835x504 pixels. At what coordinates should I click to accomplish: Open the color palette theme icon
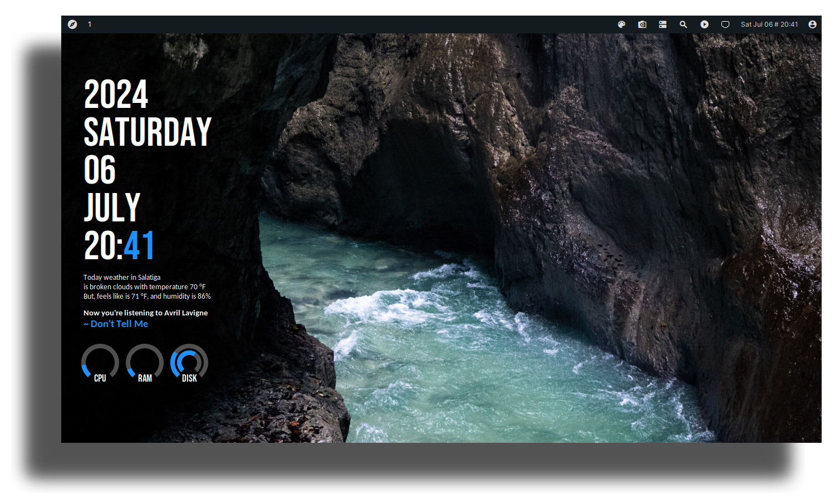622,24
